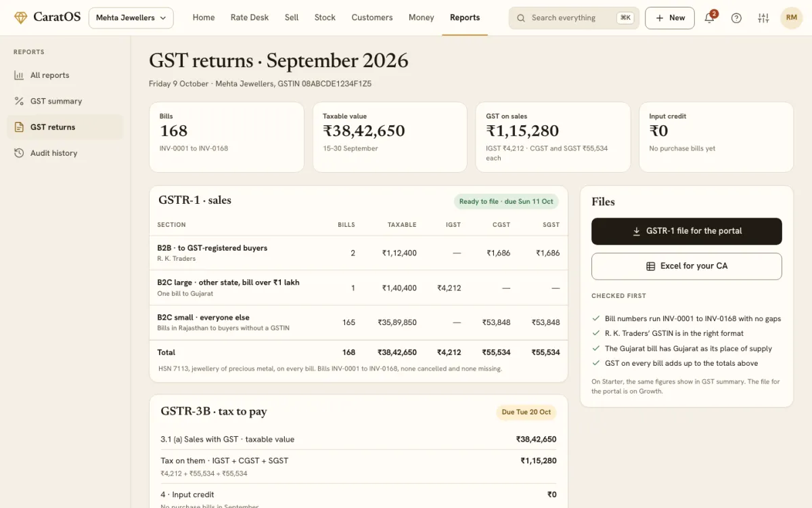Click the GST on sales ₹1,15,280 card
The width and height of the screenshot is (812, 508).
553,137
